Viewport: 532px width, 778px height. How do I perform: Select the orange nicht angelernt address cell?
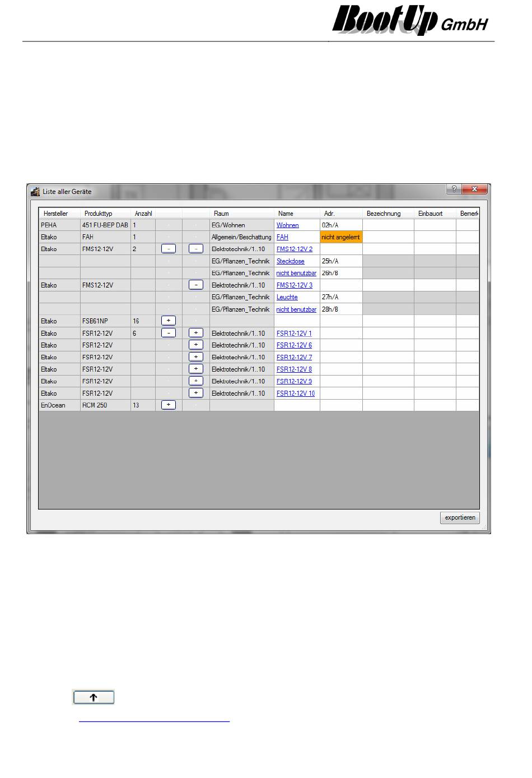(341, 237)
